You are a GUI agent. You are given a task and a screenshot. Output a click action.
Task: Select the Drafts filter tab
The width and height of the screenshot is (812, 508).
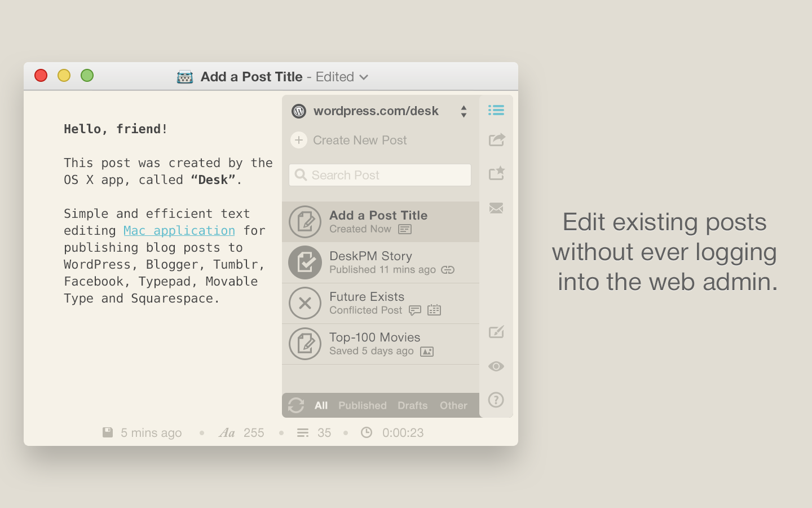413,405
